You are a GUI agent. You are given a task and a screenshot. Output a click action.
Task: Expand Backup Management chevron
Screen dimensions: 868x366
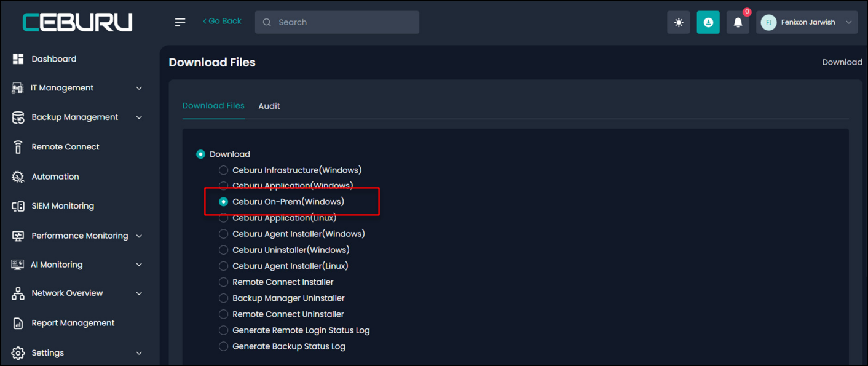coord(139,117)
